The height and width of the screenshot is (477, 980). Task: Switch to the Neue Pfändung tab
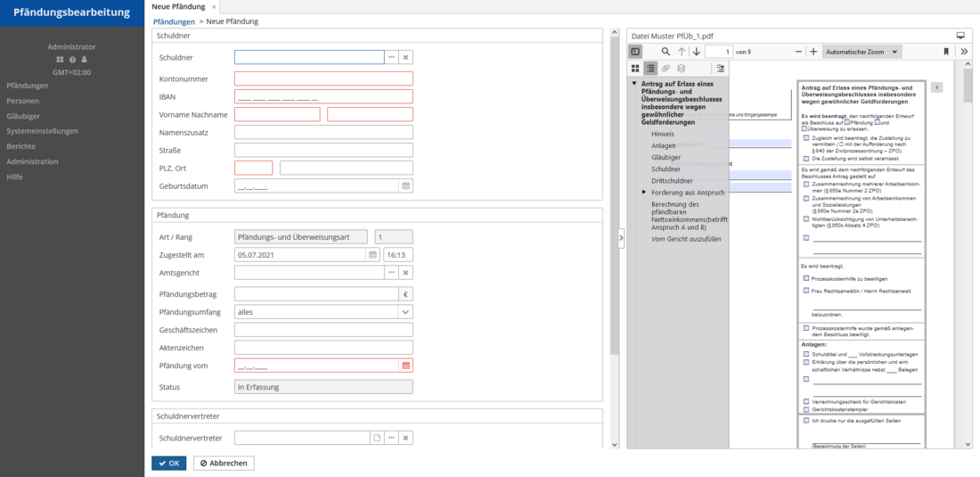(x=178, y=6)
